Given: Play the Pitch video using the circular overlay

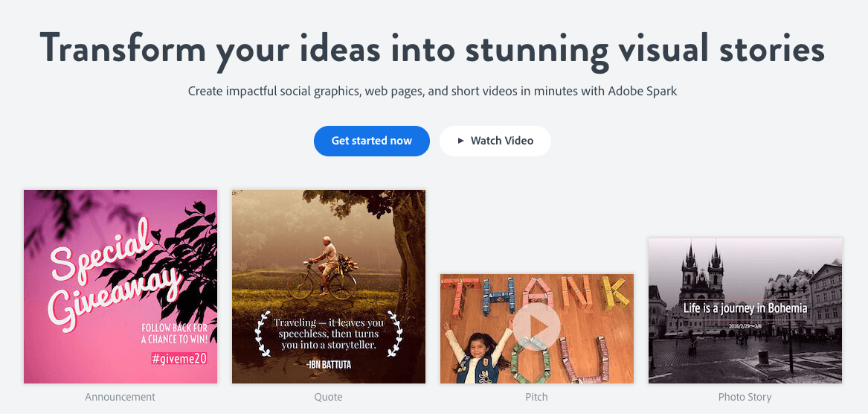Looking at the screenshot, I should click(x=536, y=326).
